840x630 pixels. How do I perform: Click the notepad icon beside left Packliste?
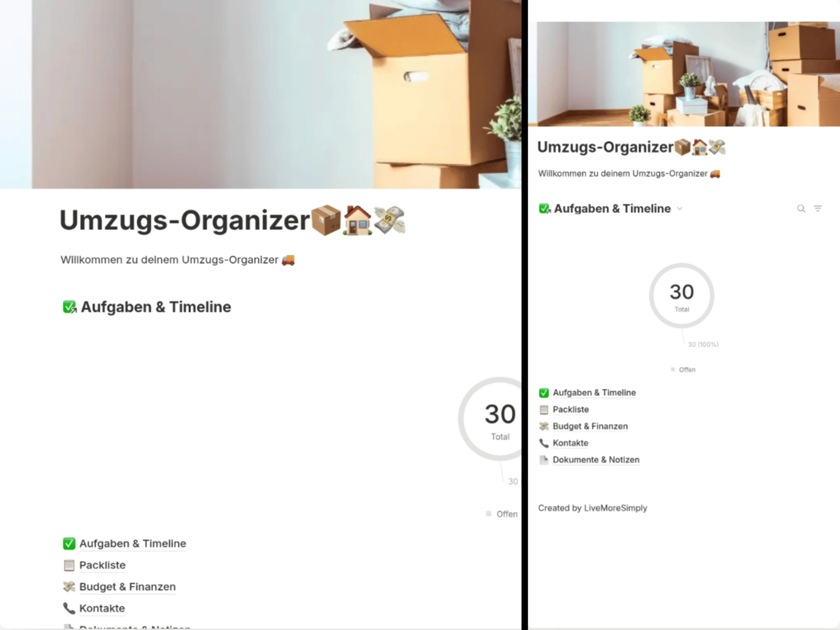click(x=69, y=565)
